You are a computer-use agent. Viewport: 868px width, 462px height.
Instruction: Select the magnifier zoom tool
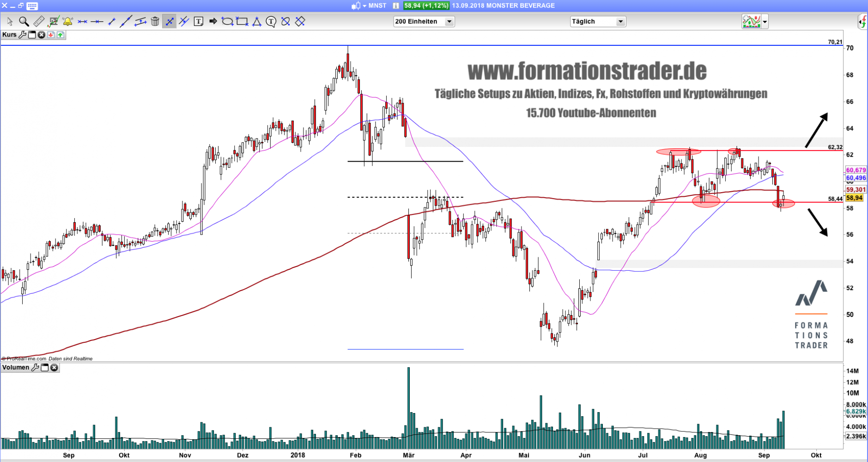(x=24, y=21)
